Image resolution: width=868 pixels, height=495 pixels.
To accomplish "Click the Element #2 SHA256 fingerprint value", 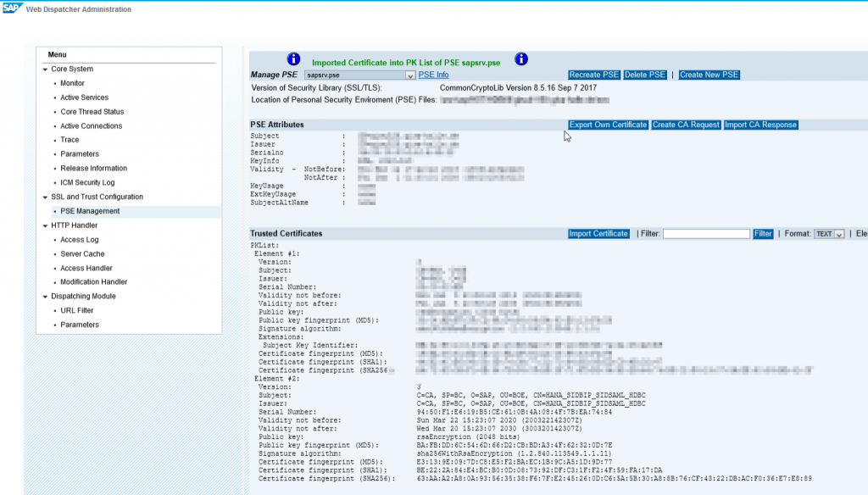I will coord(614,478).
